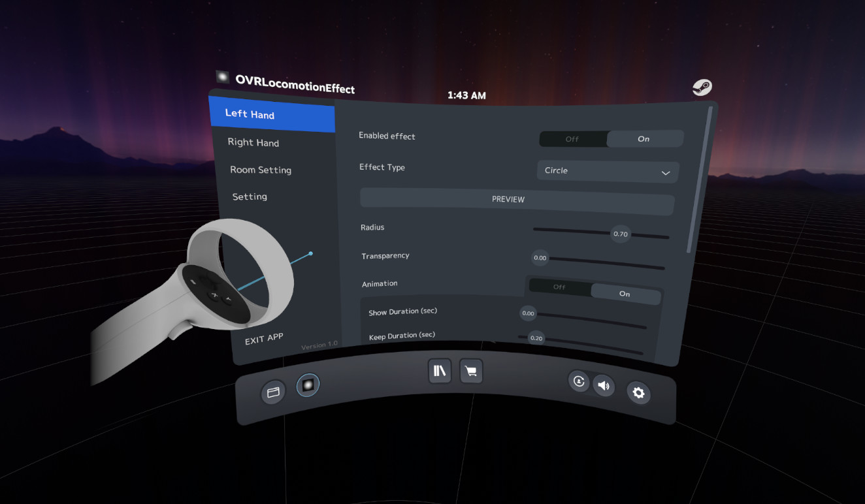Switch to the Right Hand tab
This screenshot has height=504, width=865.
tap(253, 142)
